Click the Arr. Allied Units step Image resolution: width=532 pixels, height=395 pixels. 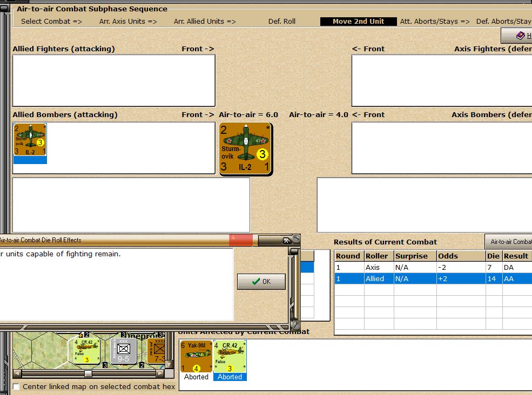(x=205, y=22)
